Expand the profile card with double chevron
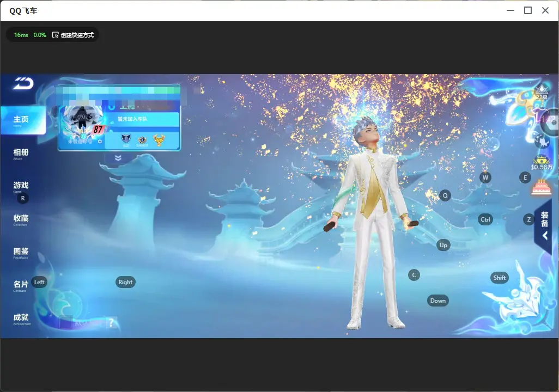Screen dimensions: 559x392 (x=118, y=157)
